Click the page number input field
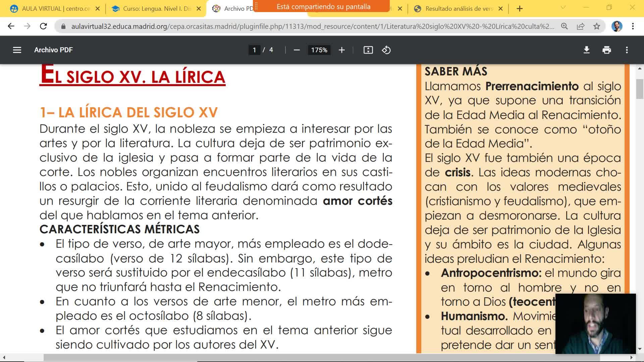This screenshot has height=362, width=644. click(x=254, y=50)
